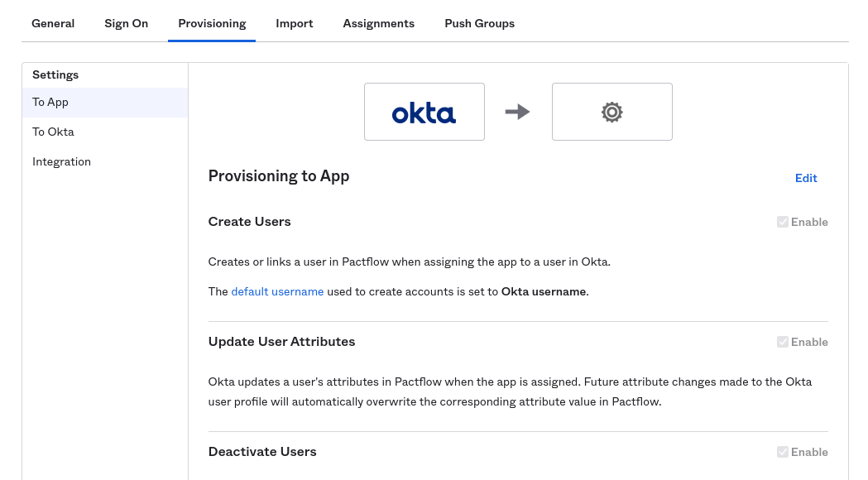Click the Settings sidebar header
The height and width of the screenshot is (480, 868).
55,74
